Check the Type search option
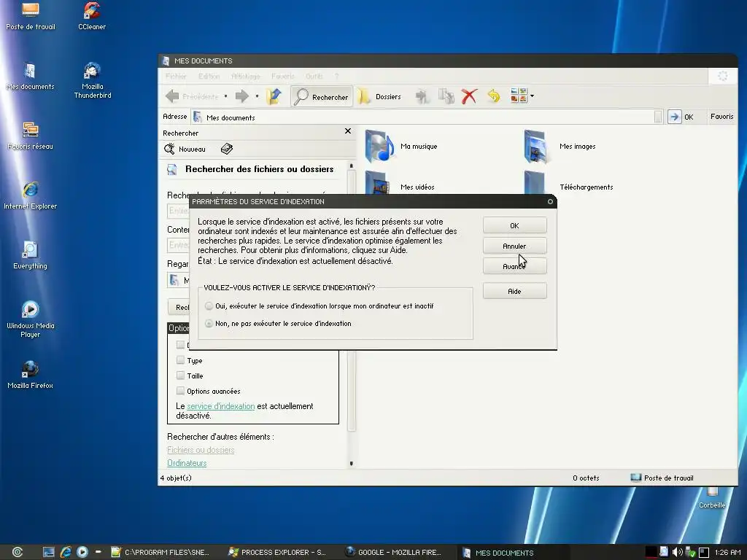Viewport: 747px width, 560px height. (x=180, y=360)
